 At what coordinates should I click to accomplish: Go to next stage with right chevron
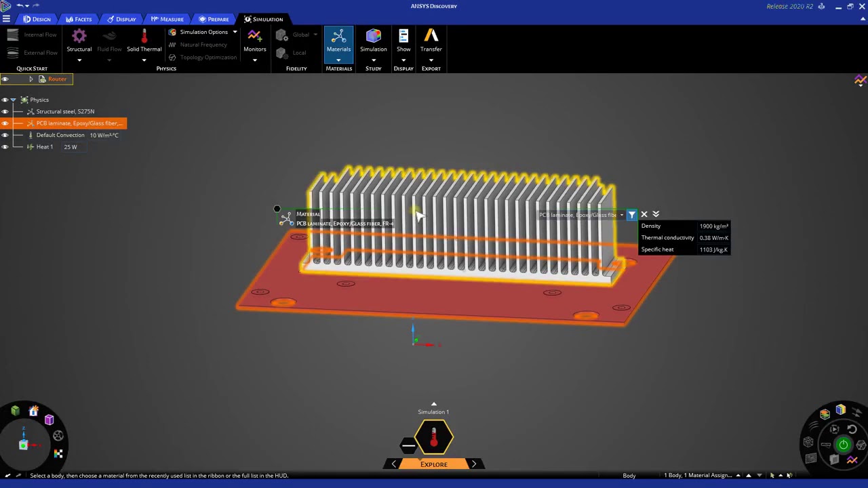[x=474, y=464]
